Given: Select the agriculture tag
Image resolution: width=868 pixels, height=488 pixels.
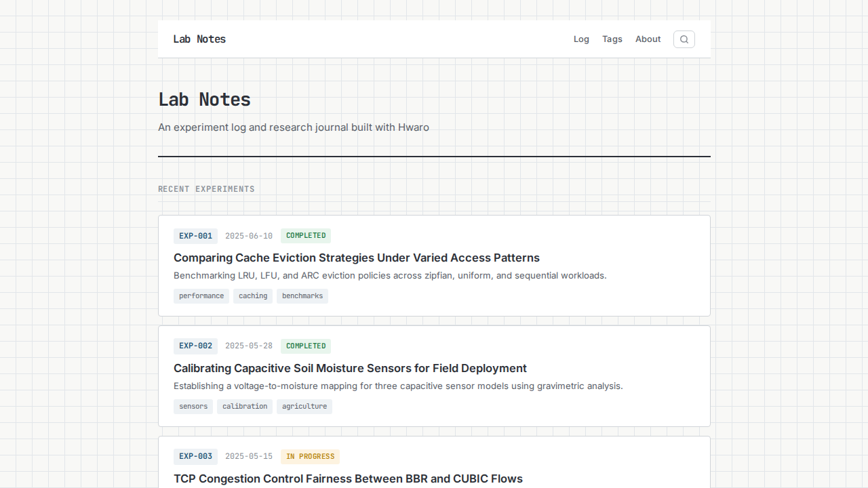Looking at the screenshot, I should (304, 407).
